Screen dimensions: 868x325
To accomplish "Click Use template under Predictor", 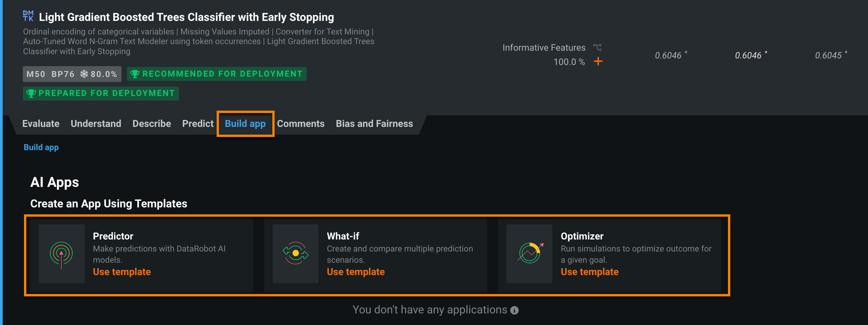I will (122, 272).
